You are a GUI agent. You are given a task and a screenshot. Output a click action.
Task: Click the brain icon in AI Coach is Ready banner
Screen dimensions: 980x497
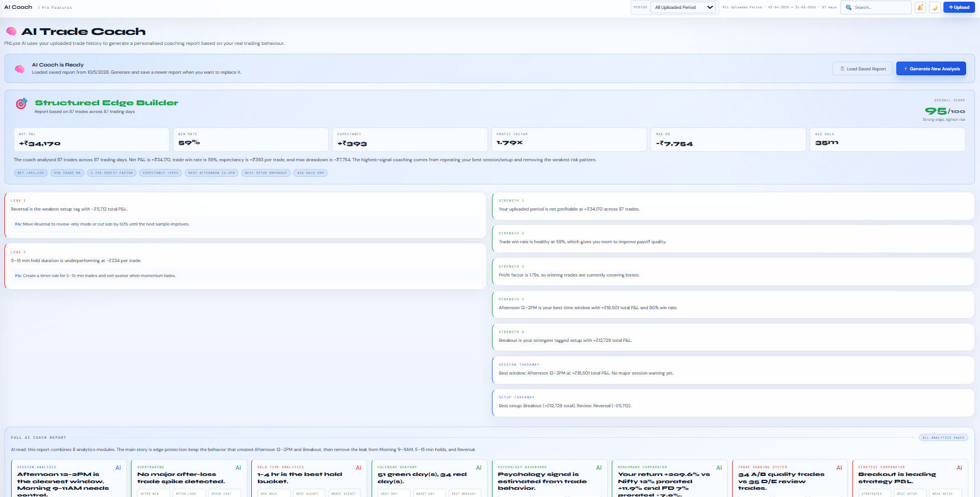(20, 69)
